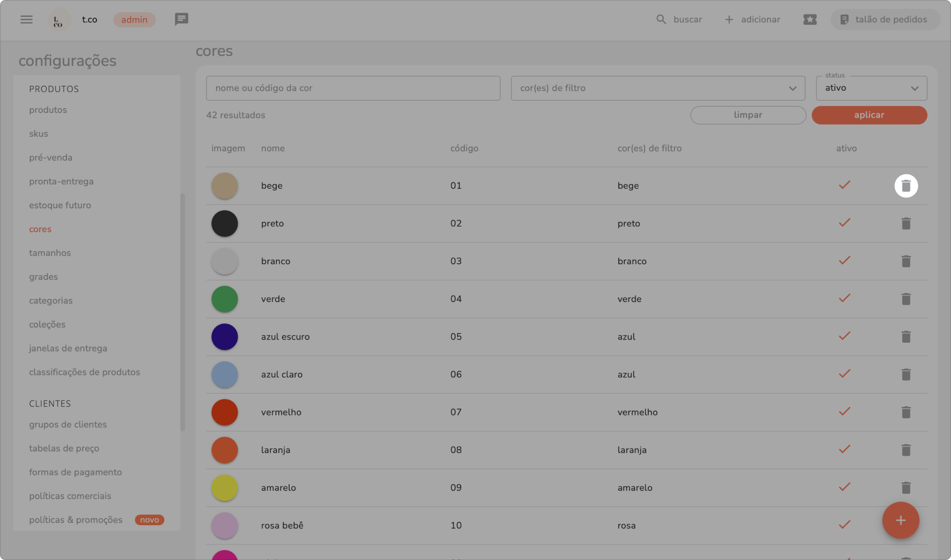Click trash icon for vermelho
This screenshot has height=560, width=951.
pyautogui.click(x=906, y=412)
